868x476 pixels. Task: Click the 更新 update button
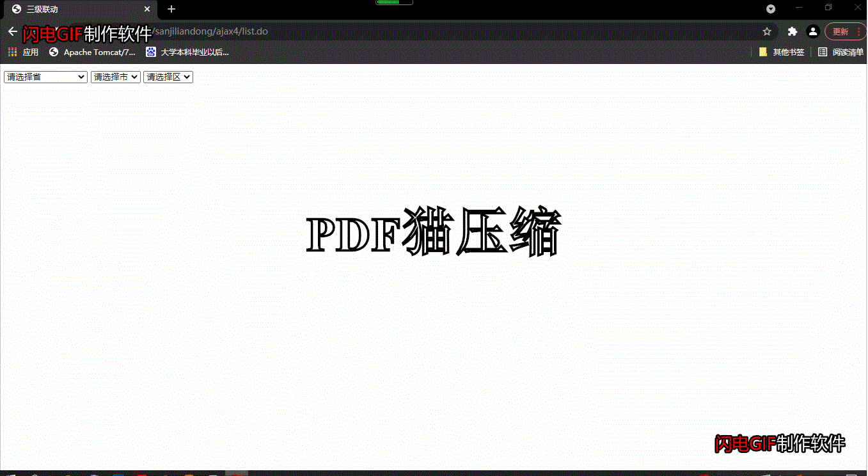[x=846, y=31]
